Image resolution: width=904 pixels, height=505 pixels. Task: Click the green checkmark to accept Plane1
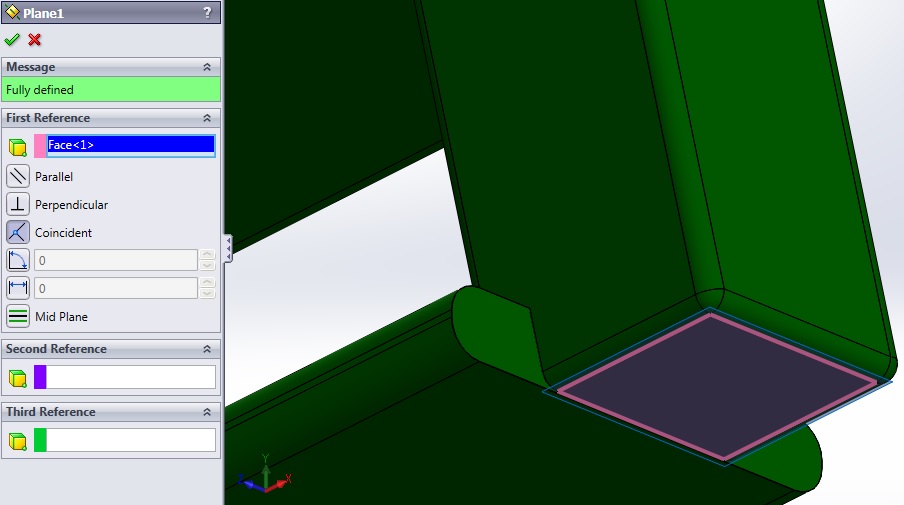click(x=12, y=40)
